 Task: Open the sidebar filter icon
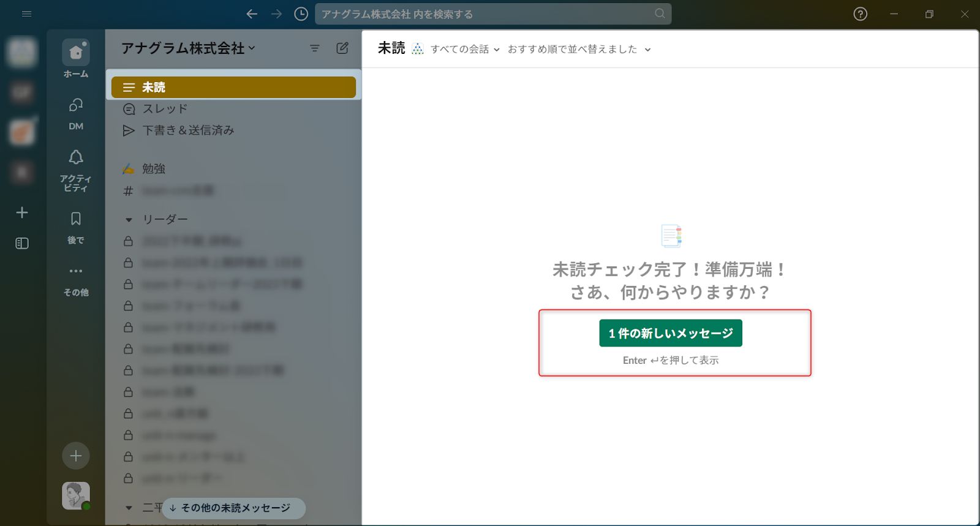[x=315, y=48]
